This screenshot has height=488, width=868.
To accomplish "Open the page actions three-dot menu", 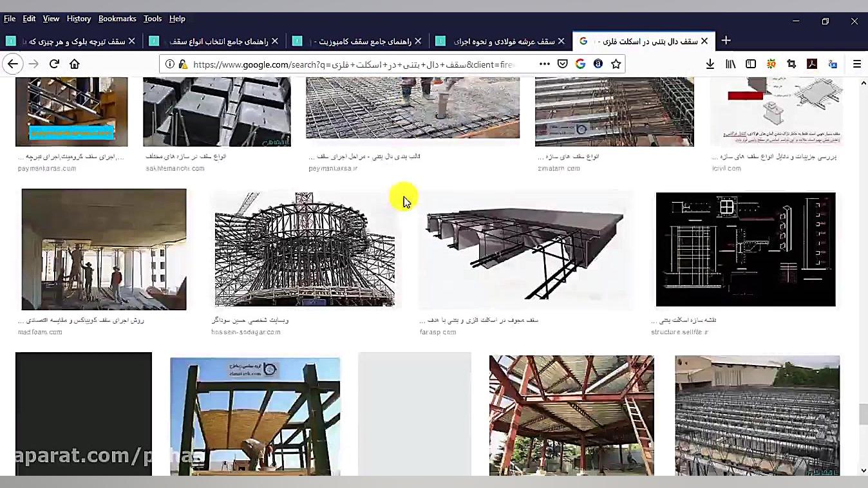I will (545, 64).
